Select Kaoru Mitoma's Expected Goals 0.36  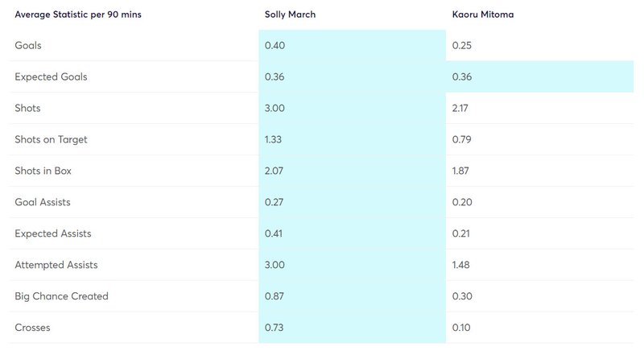point(461,76)
